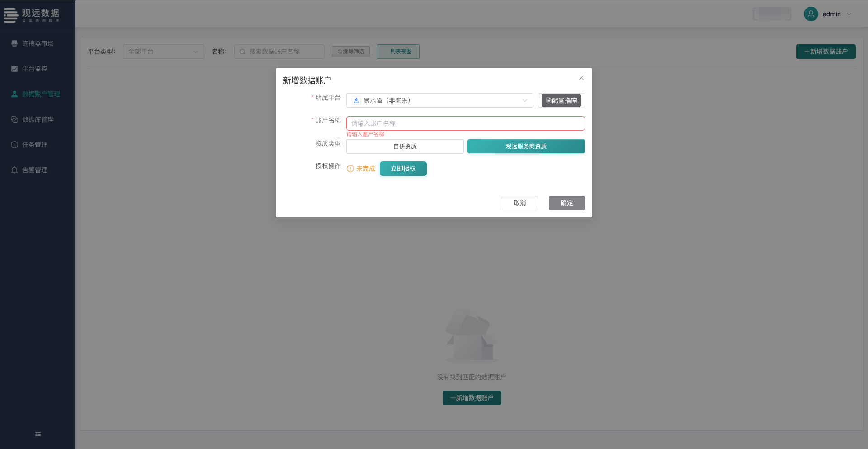Click the 任务管理 clock icon
Image resolution: width=868 pixels, height=449 pixels.
point(14,145)
